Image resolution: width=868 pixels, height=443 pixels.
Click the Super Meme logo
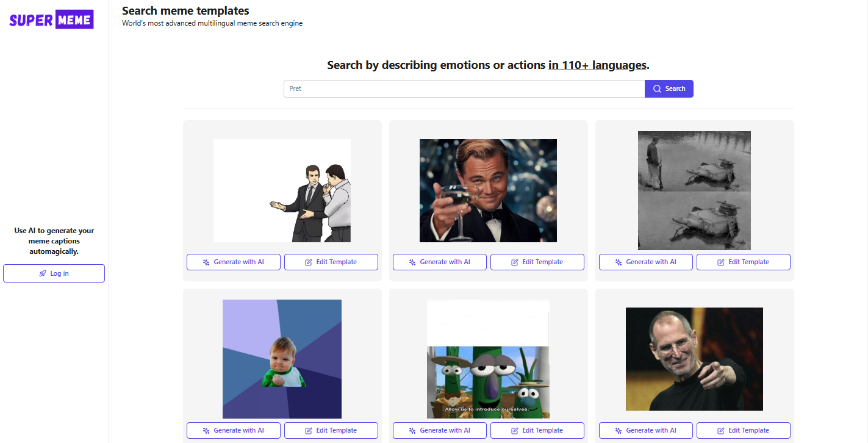coord(51,20)
